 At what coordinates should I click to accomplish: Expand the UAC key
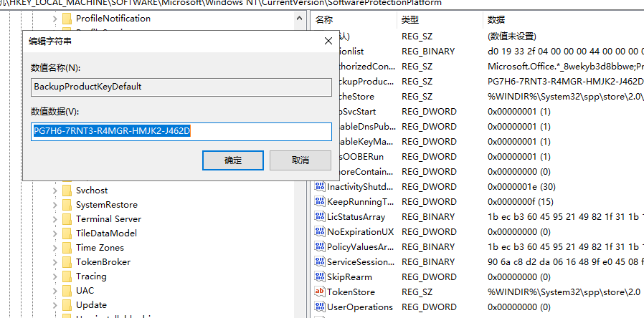55,291
